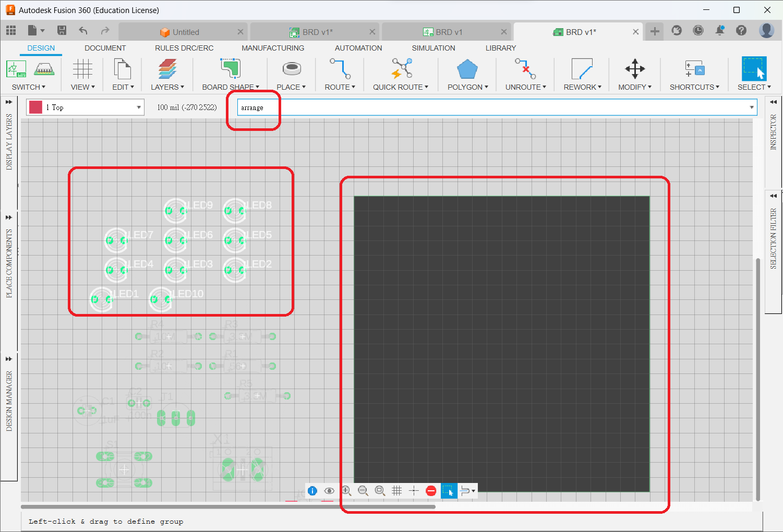
Task: Click the zoom to fit icon
Action: tap(380, 491)
